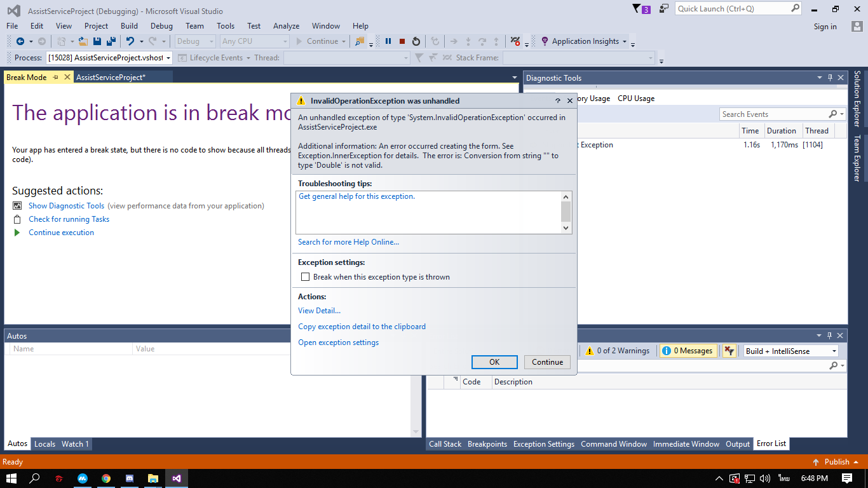Click OK in the exception dialog
868x488 pixels.
[x=494, y=362]
